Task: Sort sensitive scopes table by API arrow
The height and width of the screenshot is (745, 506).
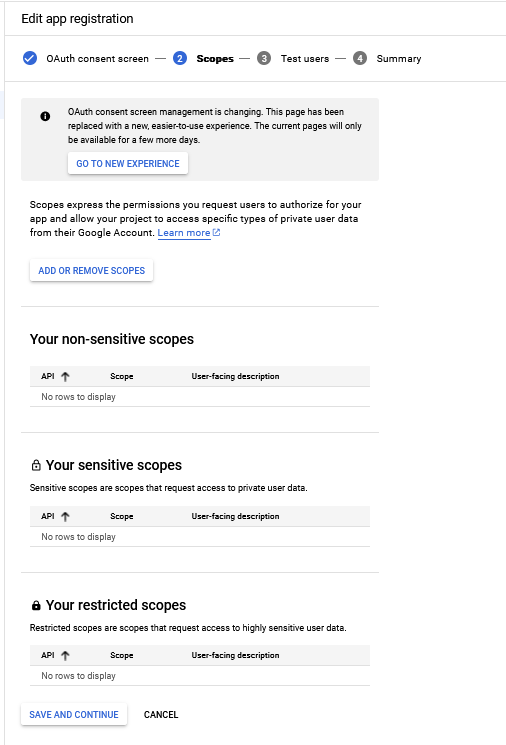Action: click(66, 516)
